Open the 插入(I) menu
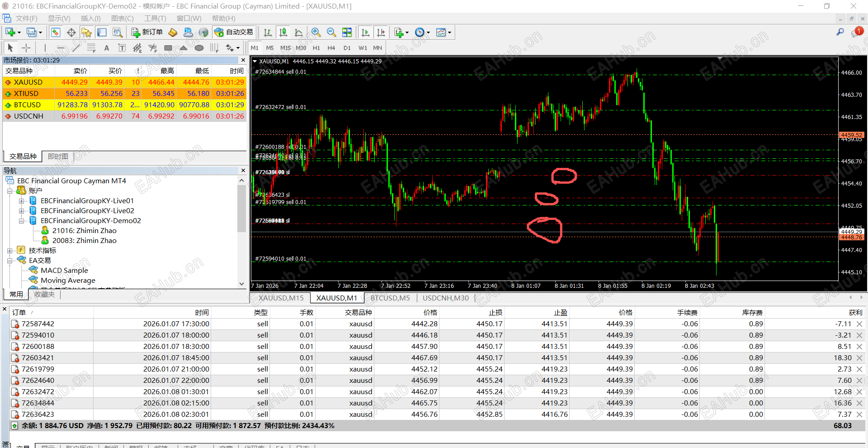Screen dimensions: 868x448 90,19
